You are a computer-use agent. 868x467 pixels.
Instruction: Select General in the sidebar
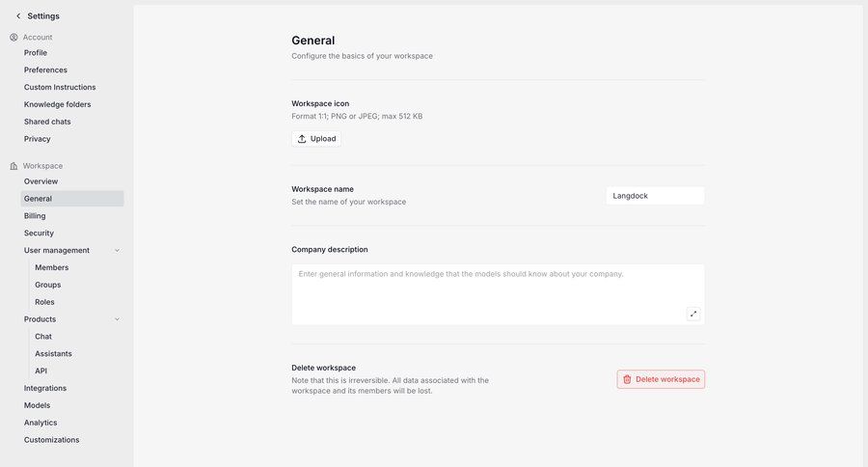(x=72, y=199)
